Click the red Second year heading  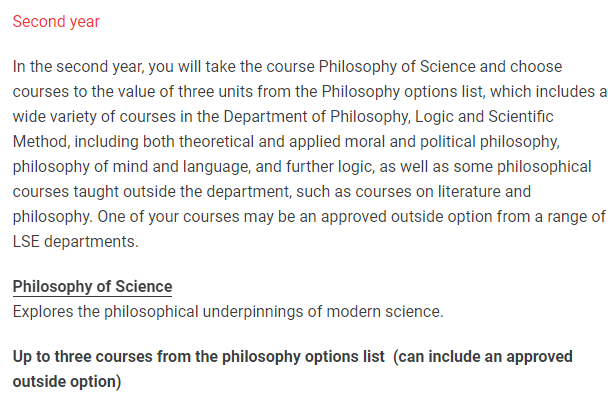click(56, 22)
